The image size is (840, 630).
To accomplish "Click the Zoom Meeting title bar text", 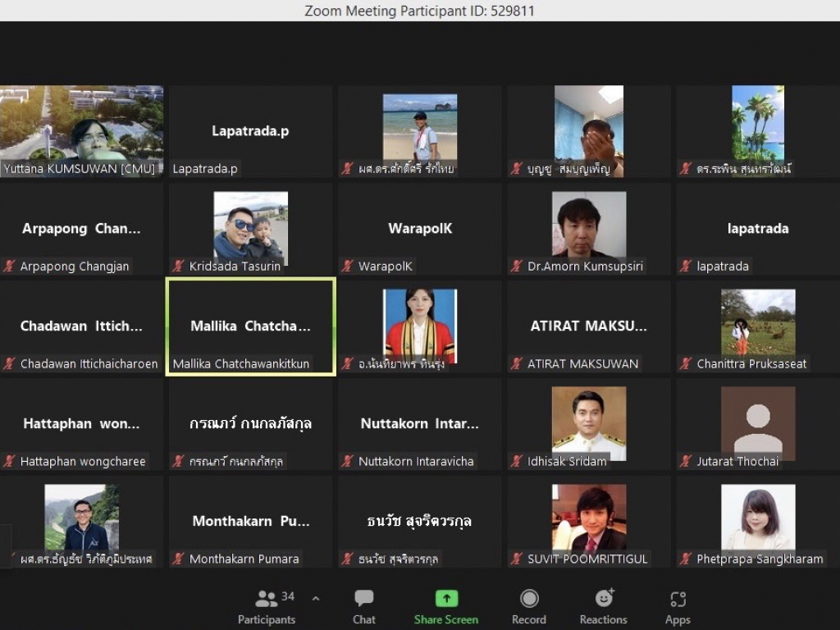I will click(x=420, y=11).
